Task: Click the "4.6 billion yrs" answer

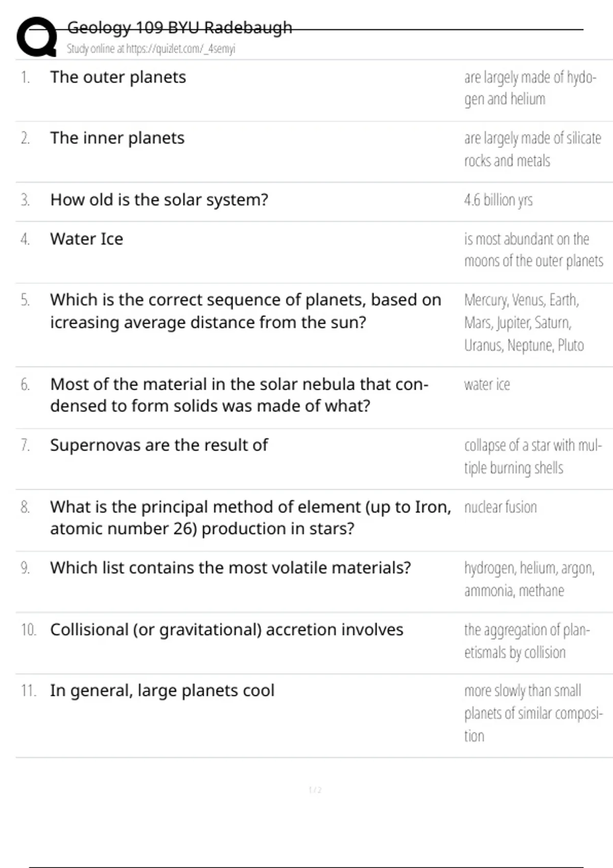Action: point(498,200)
